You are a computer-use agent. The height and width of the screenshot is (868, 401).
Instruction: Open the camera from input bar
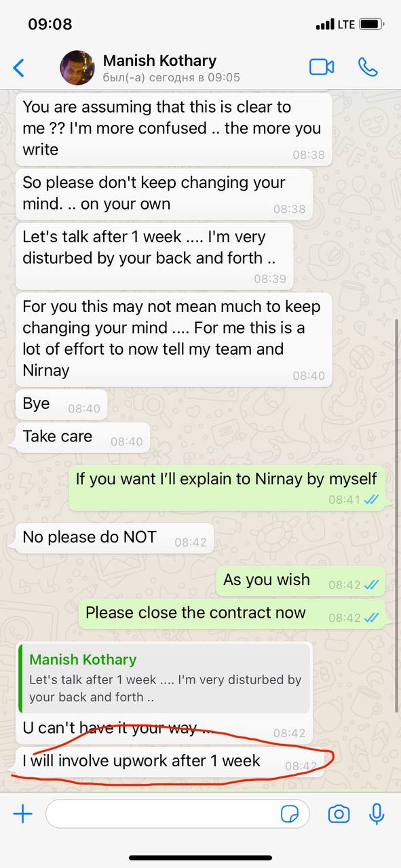pyautogui.click(x=339, y=814)
